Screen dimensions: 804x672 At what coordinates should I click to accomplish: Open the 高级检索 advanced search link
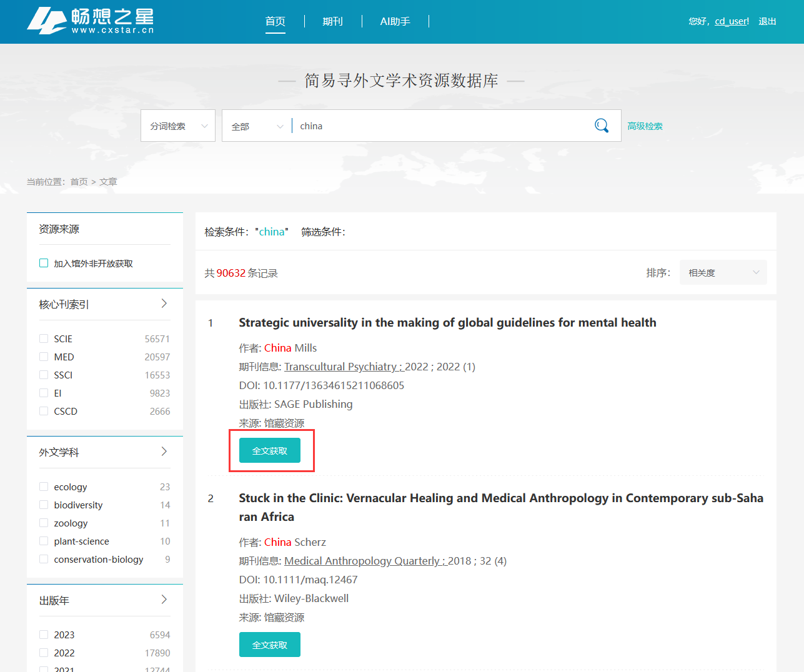pyautogui.click(x=645, y=126)
